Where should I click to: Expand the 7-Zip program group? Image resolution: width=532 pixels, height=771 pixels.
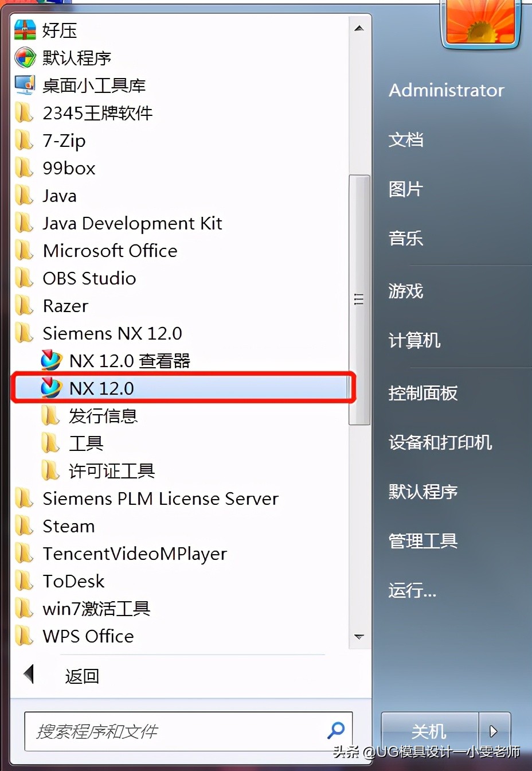64,141
